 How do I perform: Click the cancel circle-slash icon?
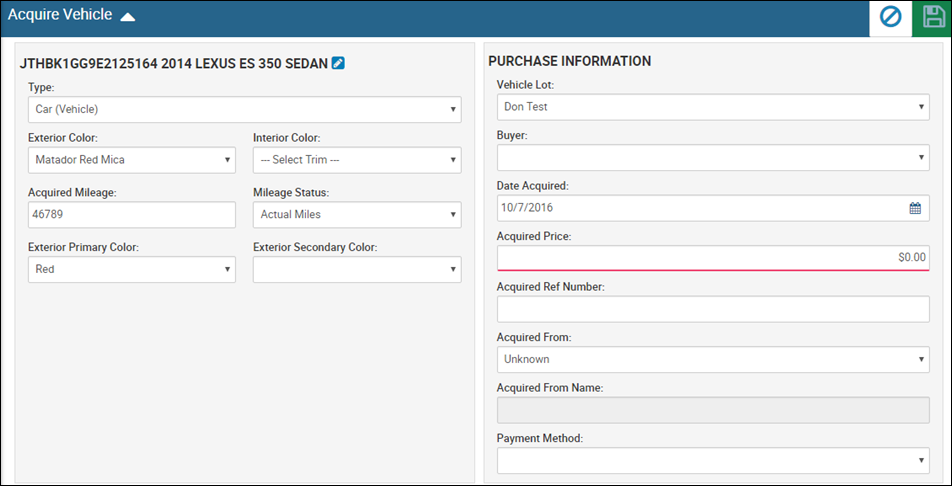point(891,18)
